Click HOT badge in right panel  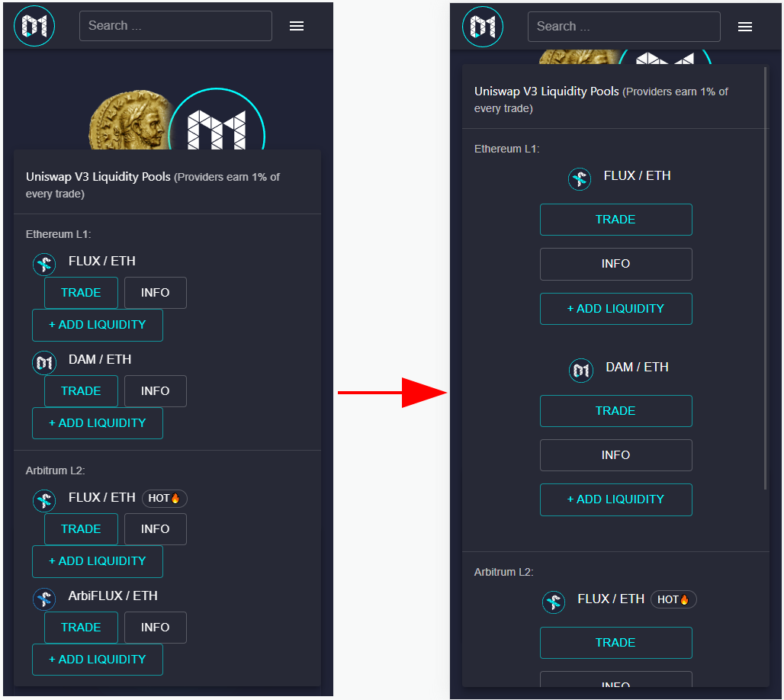[x=673, y=599]
